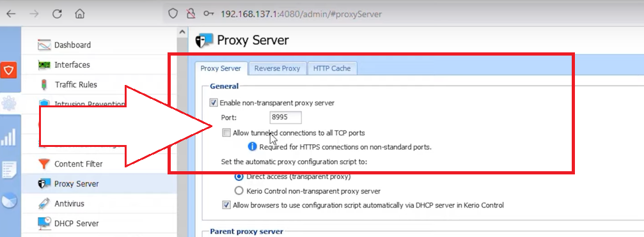Screen dimensions: 644x237
Task: Select Proxy Server in the navigation tree
Action: click(x=77, y=184)
